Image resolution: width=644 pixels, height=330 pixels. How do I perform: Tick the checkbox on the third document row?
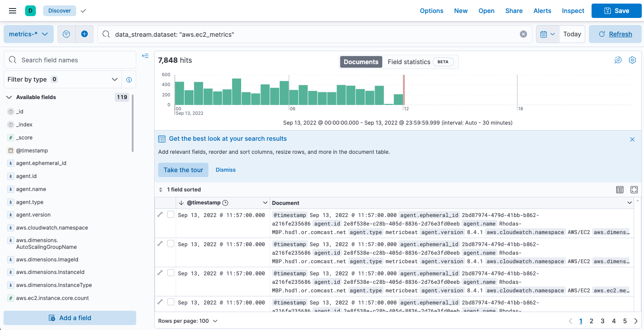pos(170,273)
